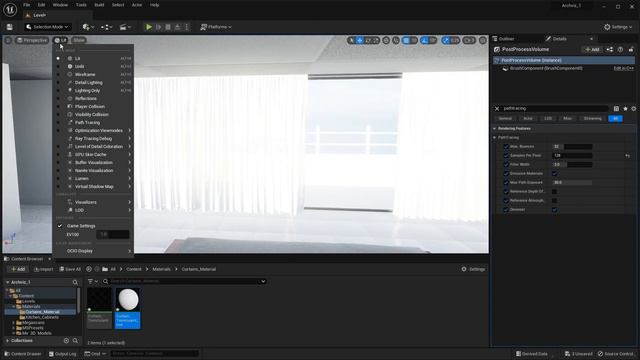The height and width of the screenshot is (360, 640).
Task: Expand Ray Tracing Debug submenu
Action: pos(93,138)
